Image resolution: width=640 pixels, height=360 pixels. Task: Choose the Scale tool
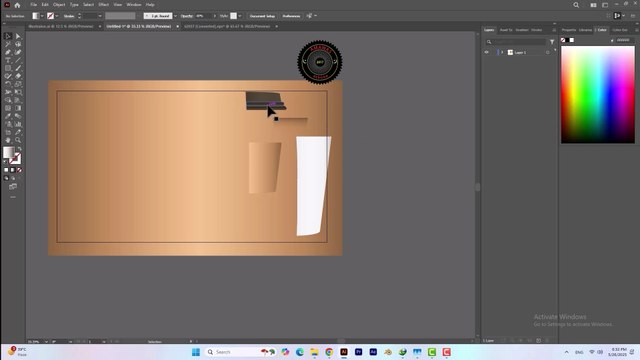18,84
